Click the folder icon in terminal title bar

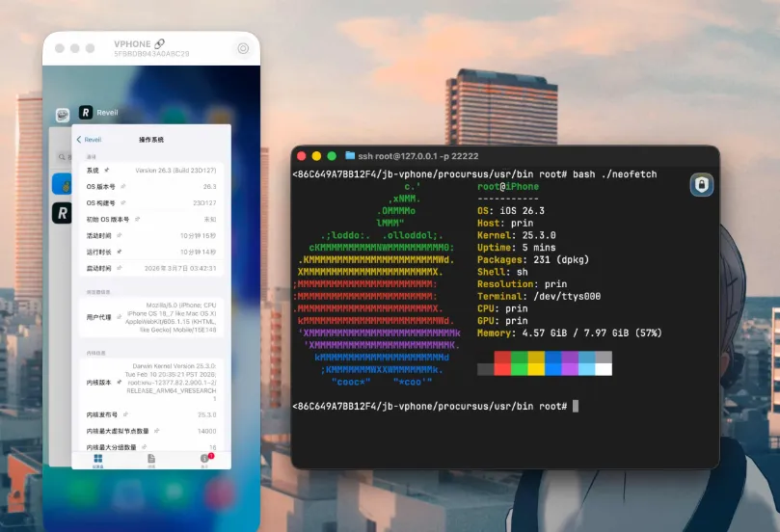click(x=350, y=155)
